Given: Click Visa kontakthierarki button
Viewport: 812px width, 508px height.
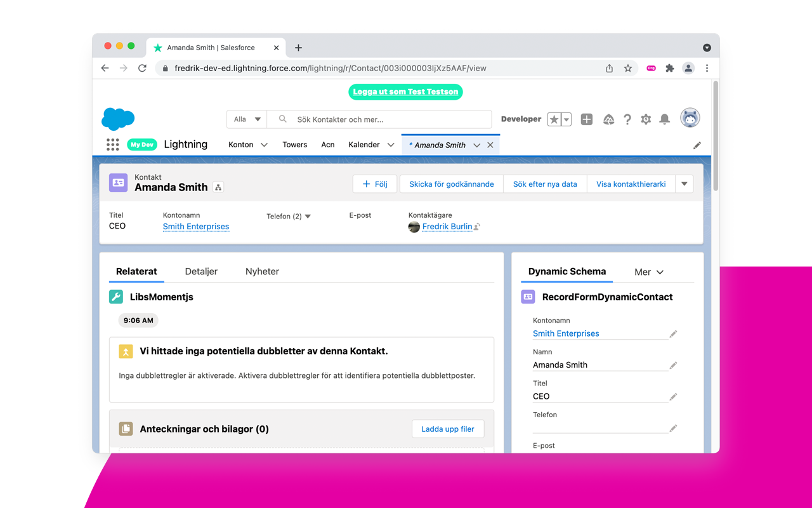Looking at the screenshot, I should (631, 184).
